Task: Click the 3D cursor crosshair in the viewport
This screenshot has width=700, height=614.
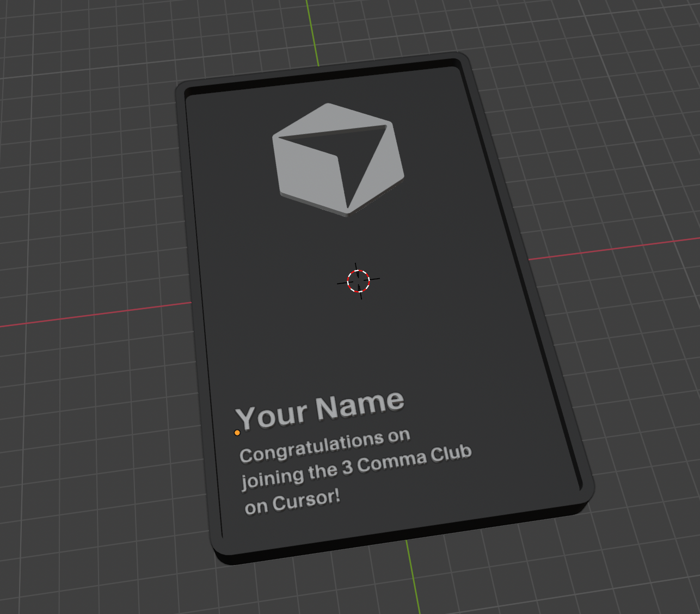Action: coord(358,281)
